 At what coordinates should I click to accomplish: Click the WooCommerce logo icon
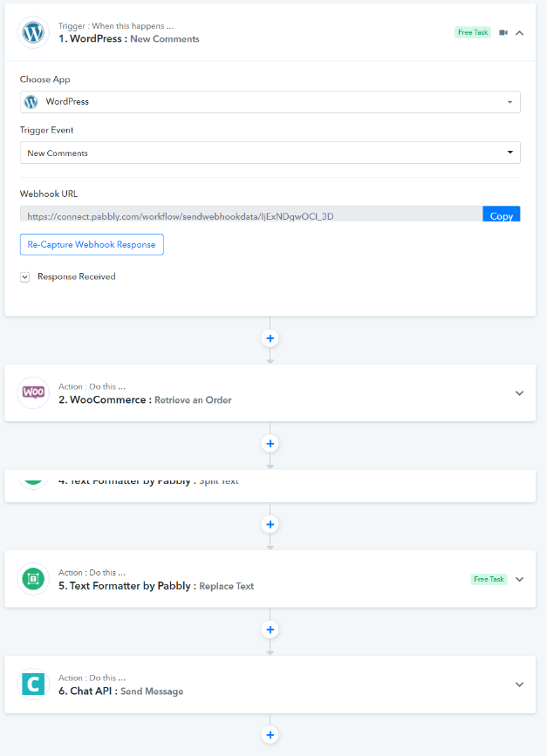pyautogui.click(x=33, y=392)
